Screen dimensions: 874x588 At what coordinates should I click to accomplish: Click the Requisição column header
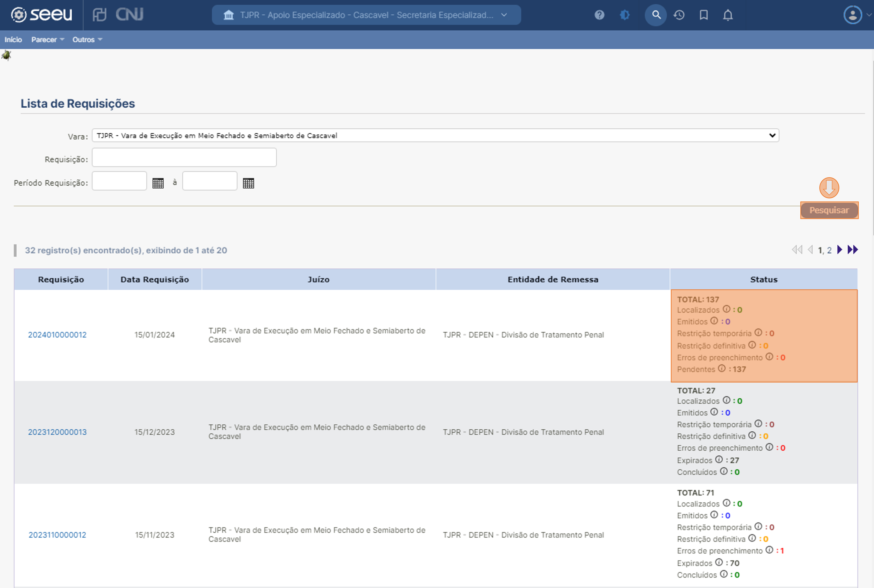tap(61, 279)
